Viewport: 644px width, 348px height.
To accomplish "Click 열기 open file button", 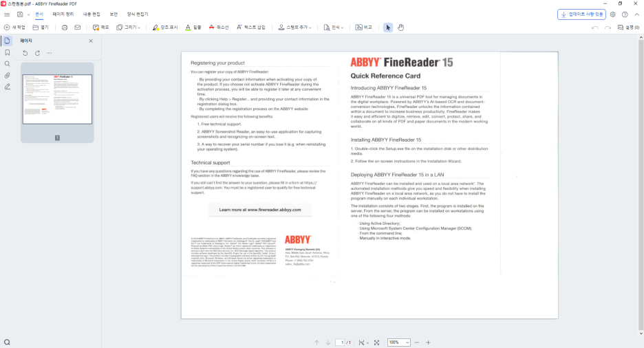I will 41,28.
